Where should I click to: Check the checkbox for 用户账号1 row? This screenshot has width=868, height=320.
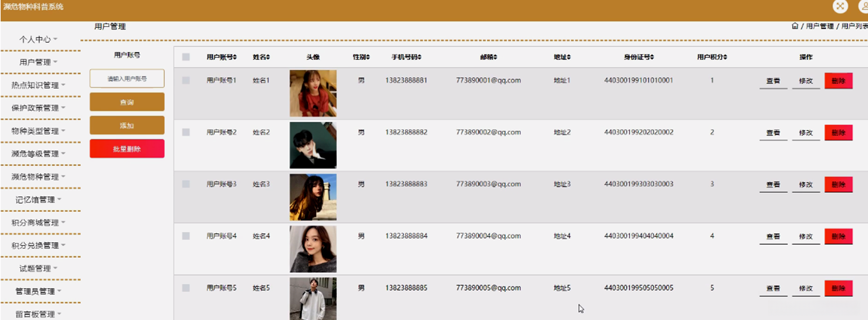[x=186, y=80]
